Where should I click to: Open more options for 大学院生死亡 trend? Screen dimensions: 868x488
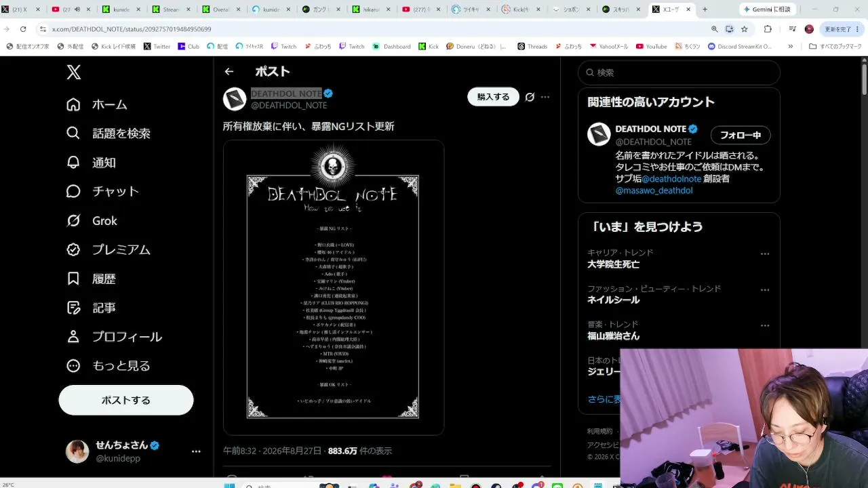click(765, 254)
